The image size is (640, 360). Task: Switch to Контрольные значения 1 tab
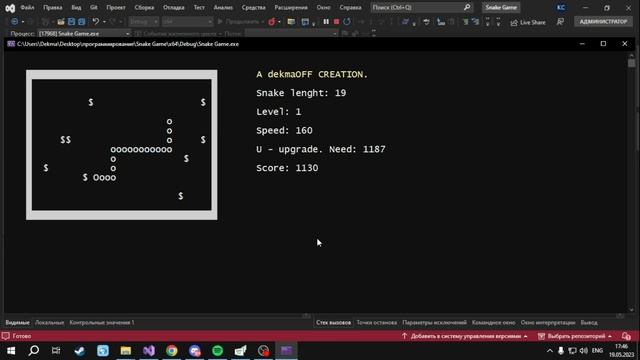click(x=102, y=322)
